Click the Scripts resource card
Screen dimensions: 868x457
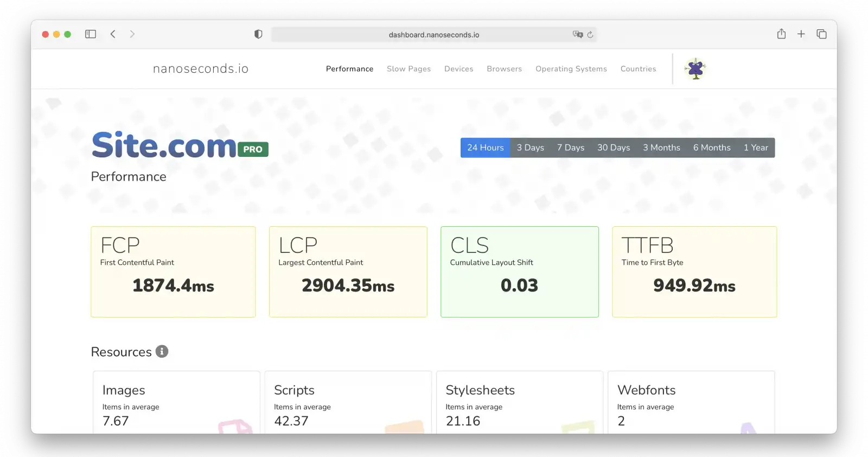[x=348, y=402]
